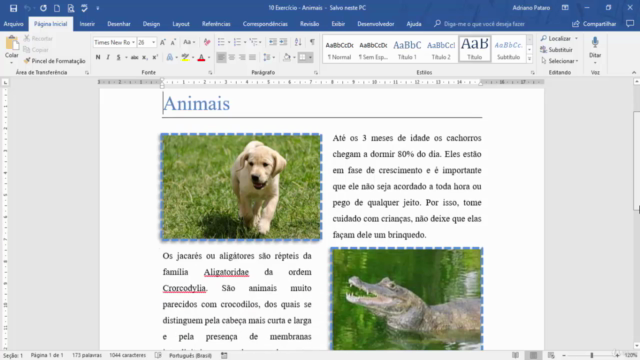Apply red font color button
The height and width of the screenshot is (360, 640).
(x=201, y=58)
